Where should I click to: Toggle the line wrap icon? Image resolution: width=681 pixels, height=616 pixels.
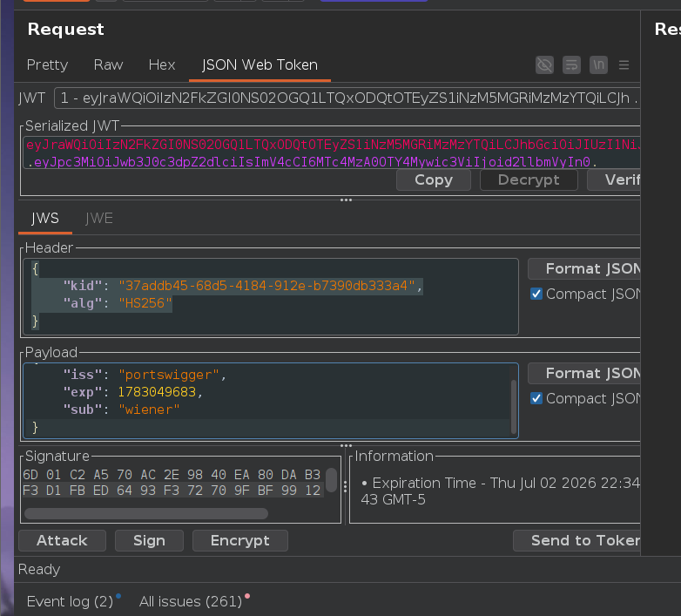571,65
